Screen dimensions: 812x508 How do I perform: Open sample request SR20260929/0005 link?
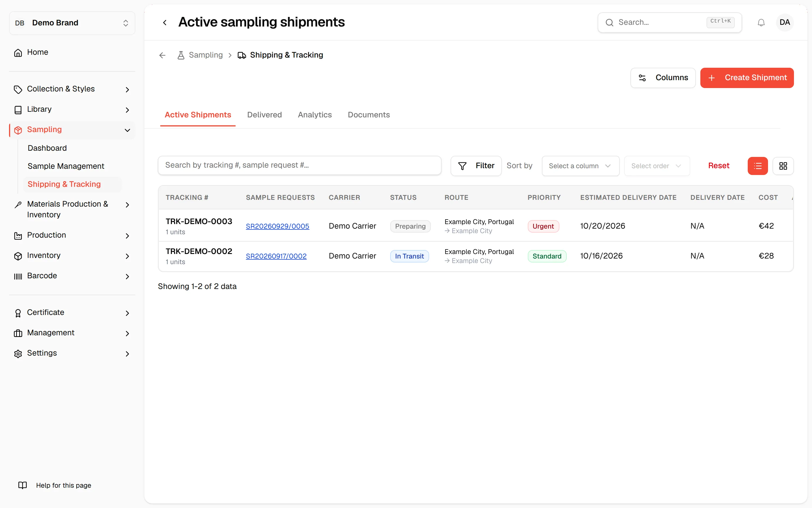point(277,226)
